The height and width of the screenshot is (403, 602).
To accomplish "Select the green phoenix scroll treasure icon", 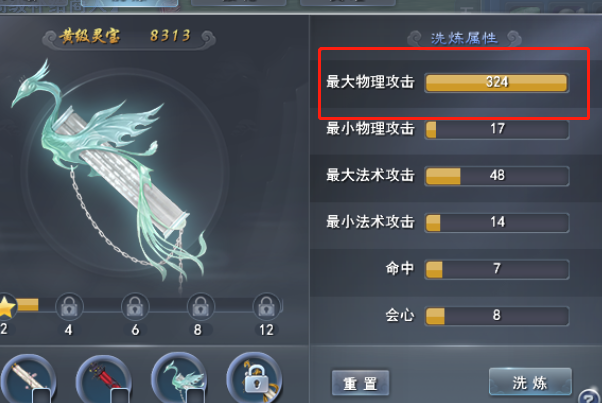I will click(179, 379).
